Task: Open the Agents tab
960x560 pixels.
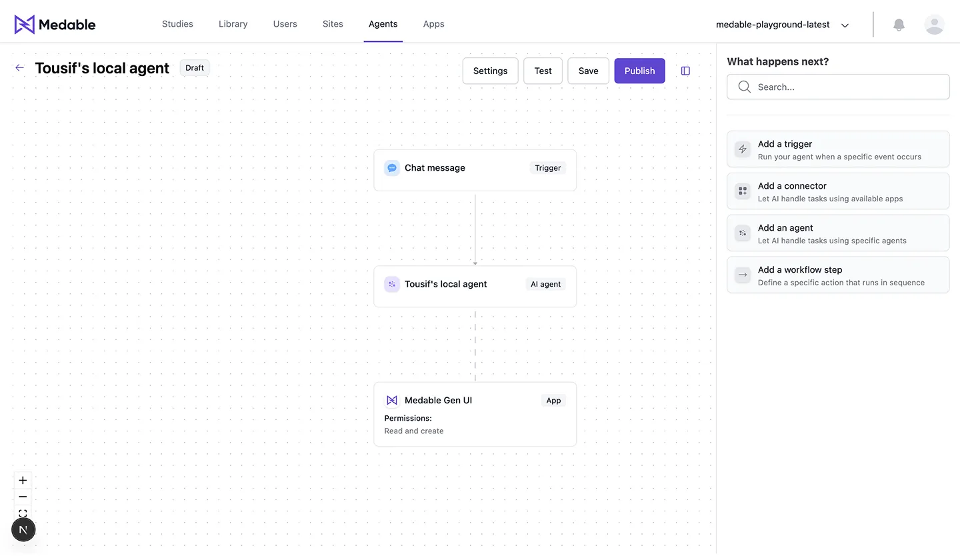Action: point(383,24)
